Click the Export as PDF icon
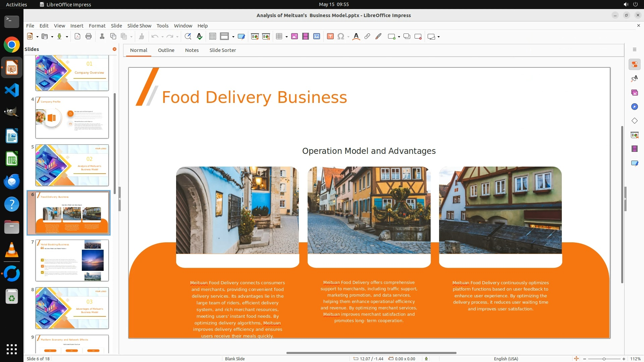644x362 pixels. point(77,37)
